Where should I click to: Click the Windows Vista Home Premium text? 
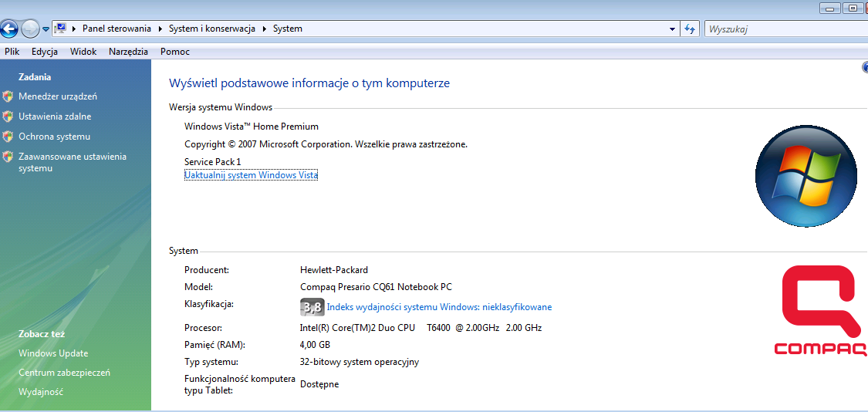[x=252, y=127]
